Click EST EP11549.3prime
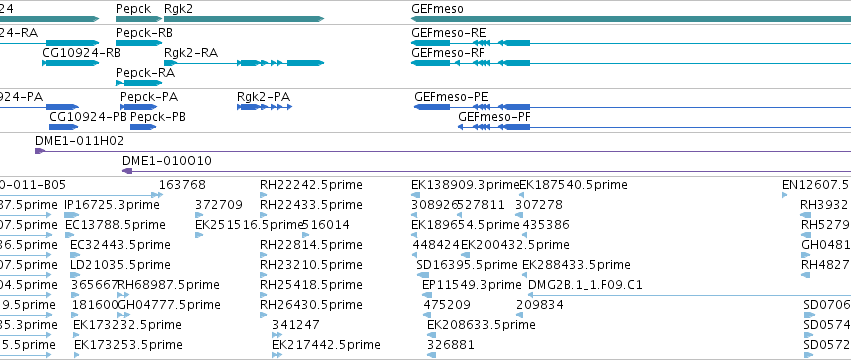The image size is (851, 360). tap(472, 285)
